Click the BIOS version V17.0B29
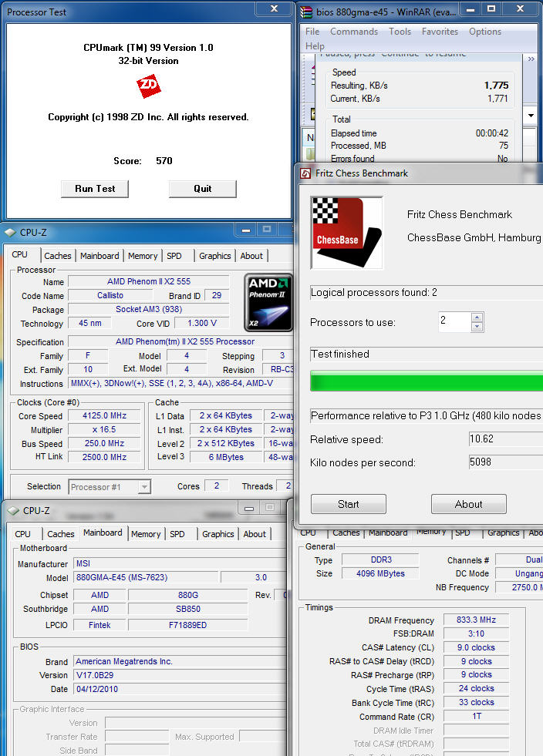 point(180,676)
